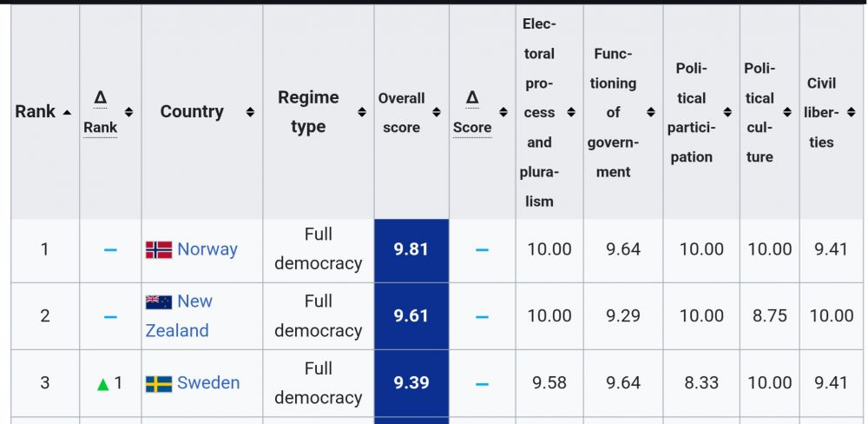Sort by Overall score arrows

click(437, 112)
